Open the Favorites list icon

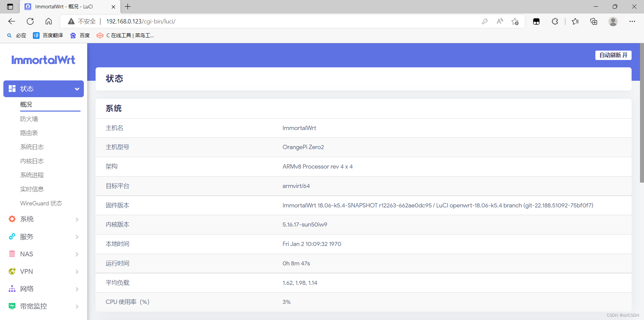pos(575,21)
